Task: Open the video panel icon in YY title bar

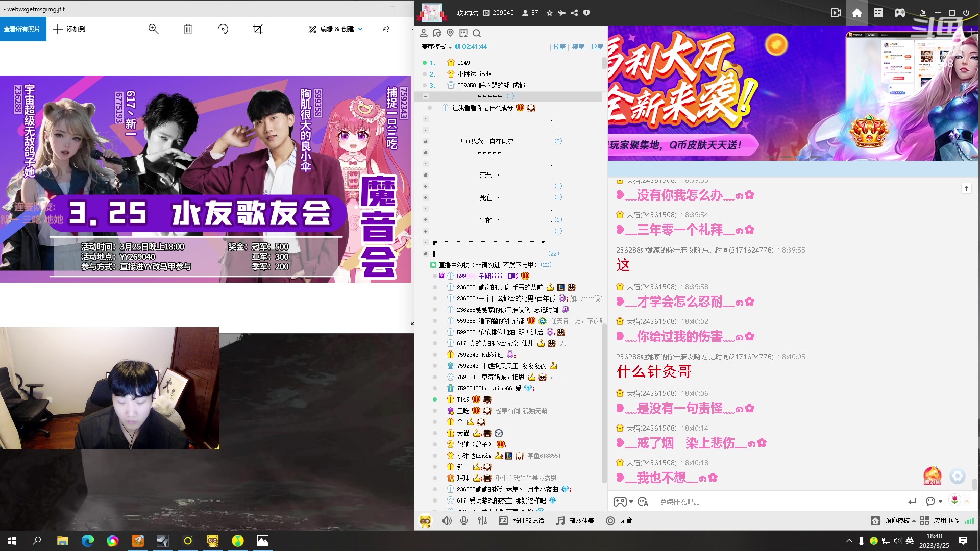Action: coord(836,13)
